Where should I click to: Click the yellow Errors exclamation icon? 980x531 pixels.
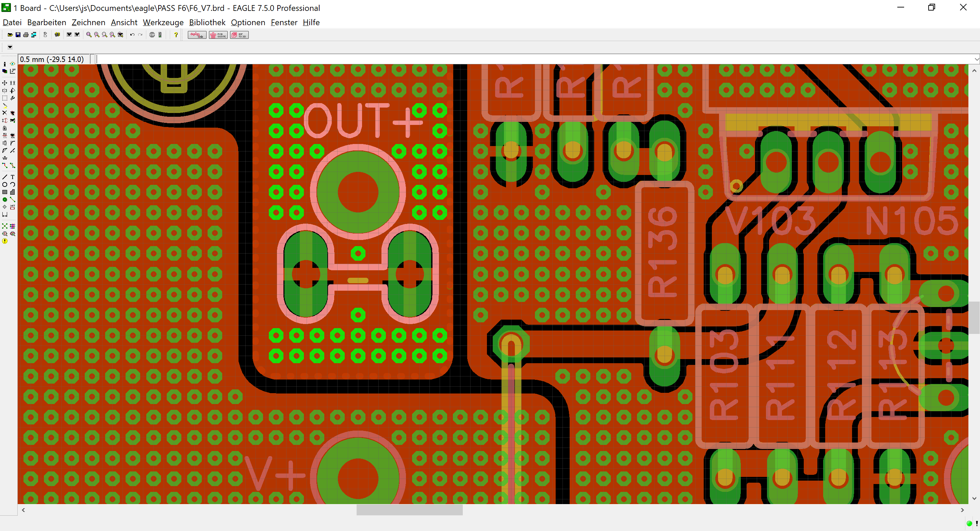(x=4, y=241)
